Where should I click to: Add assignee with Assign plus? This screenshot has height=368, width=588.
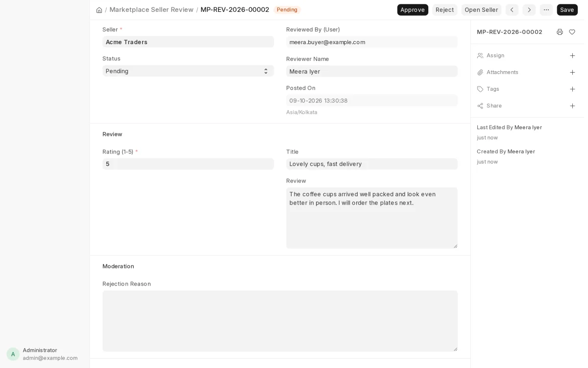tap(572, 55)
